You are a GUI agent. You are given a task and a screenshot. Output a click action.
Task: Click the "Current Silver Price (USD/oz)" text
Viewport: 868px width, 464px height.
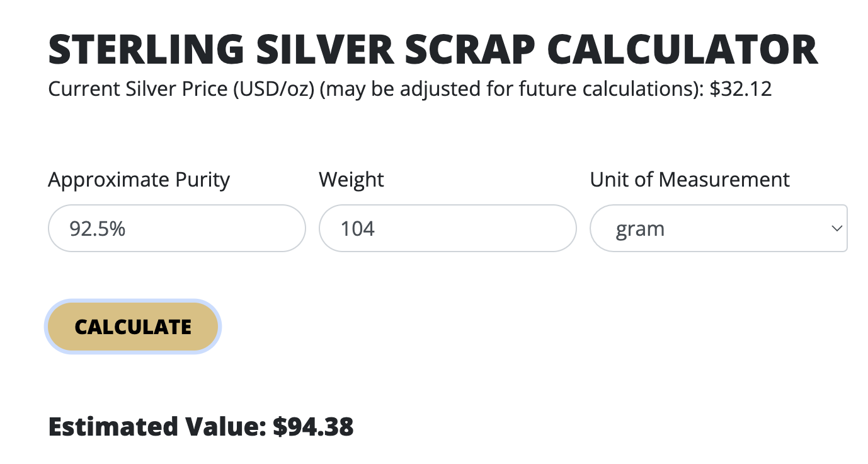click(181, 89)
